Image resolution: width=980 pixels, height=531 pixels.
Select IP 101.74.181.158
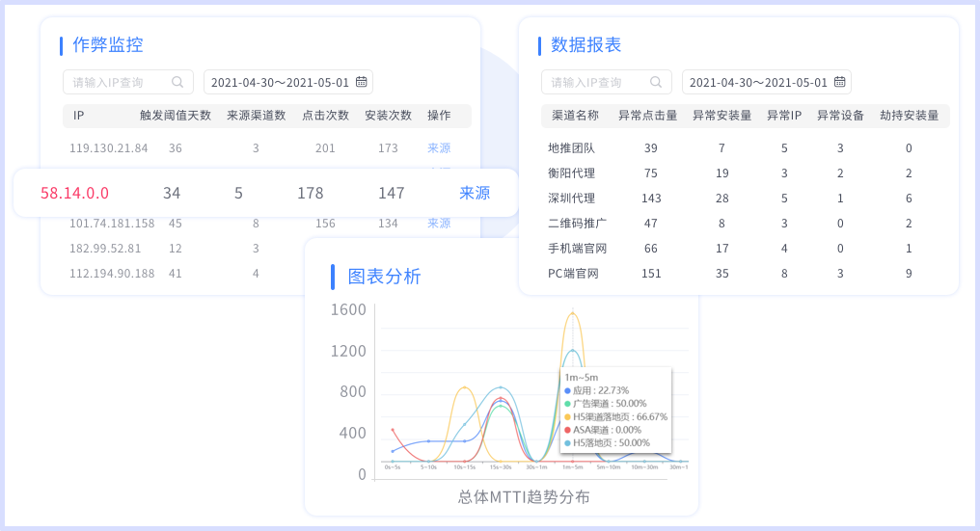tap(112, 223)
